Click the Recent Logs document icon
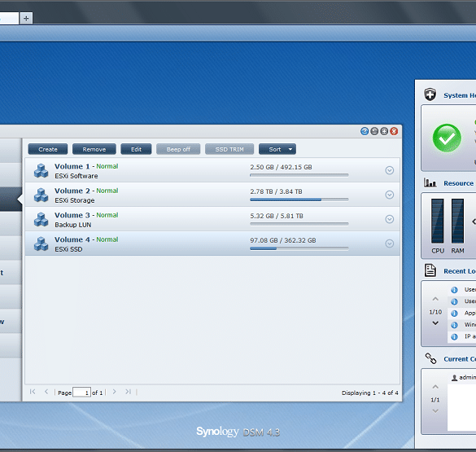Image resolution: width=476 pixels, height=452 pixels. (x=430, y=270)
